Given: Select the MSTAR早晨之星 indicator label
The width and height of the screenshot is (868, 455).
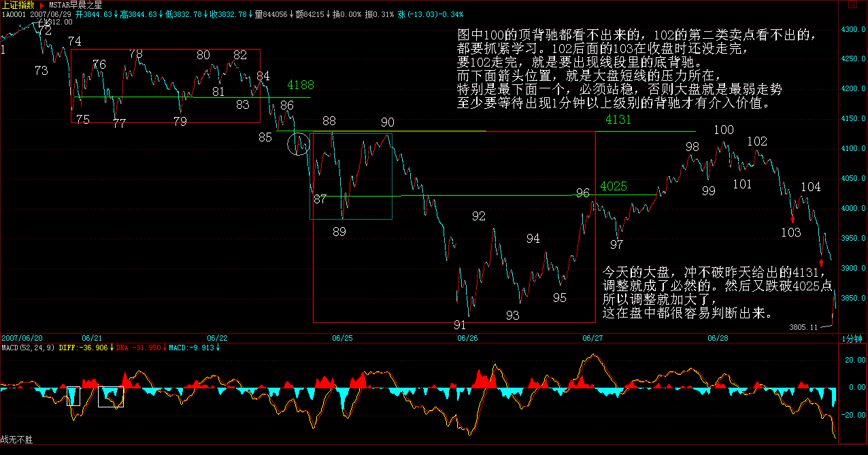Looking at the screenshot, I should [74, 4].
